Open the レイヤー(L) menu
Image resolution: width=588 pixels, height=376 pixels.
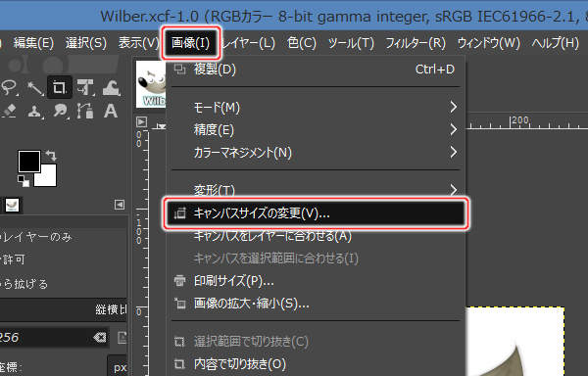[x=248, y=43]
